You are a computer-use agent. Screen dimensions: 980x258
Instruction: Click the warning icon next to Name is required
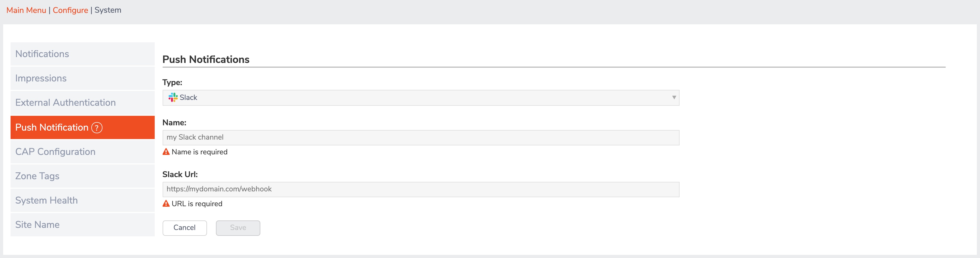click(166, 152)
